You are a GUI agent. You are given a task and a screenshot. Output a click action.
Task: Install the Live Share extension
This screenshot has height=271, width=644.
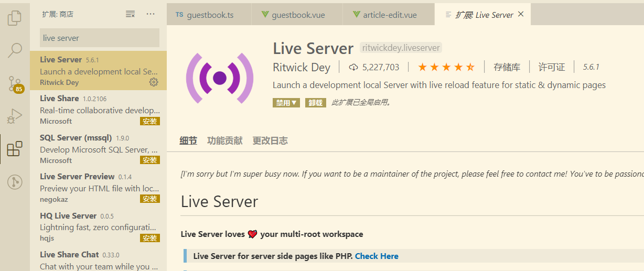(x=149, y=121)
